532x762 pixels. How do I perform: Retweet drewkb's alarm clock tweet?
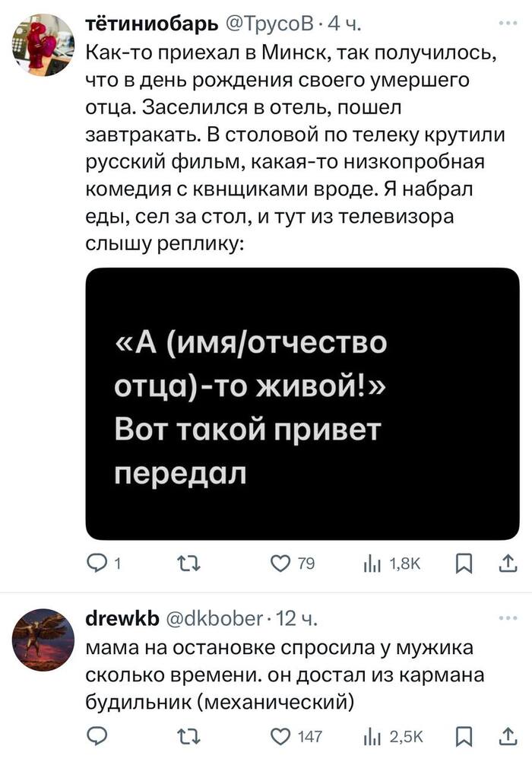coord(186,735)
